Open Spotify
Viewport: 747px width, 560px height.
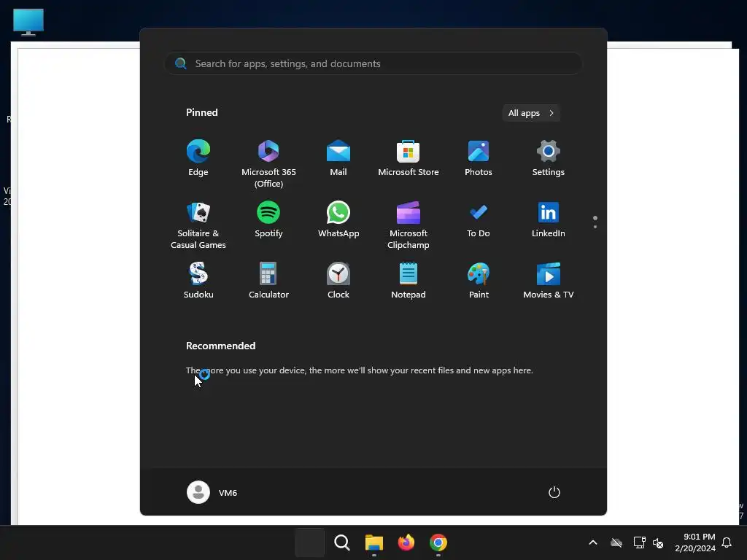[x=268, y=220]
